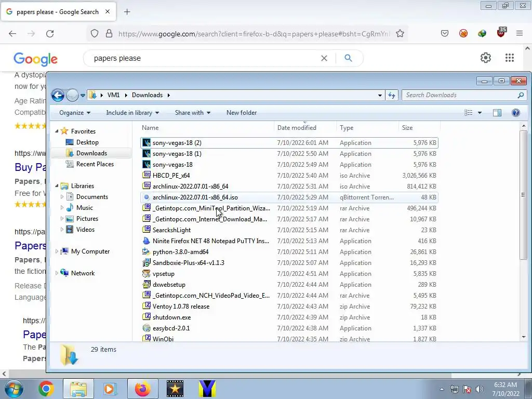Select shutdown.exe zip file name

tap(171, 317)
